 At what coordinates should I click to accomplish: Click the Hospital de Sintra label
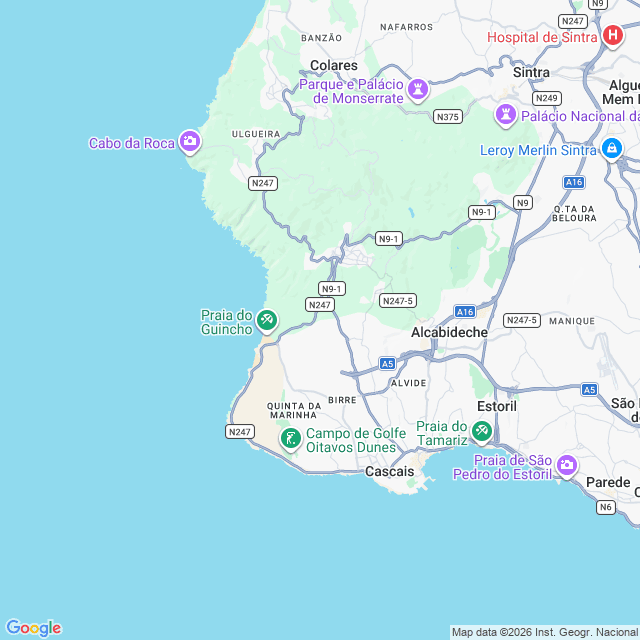[542, 38]
